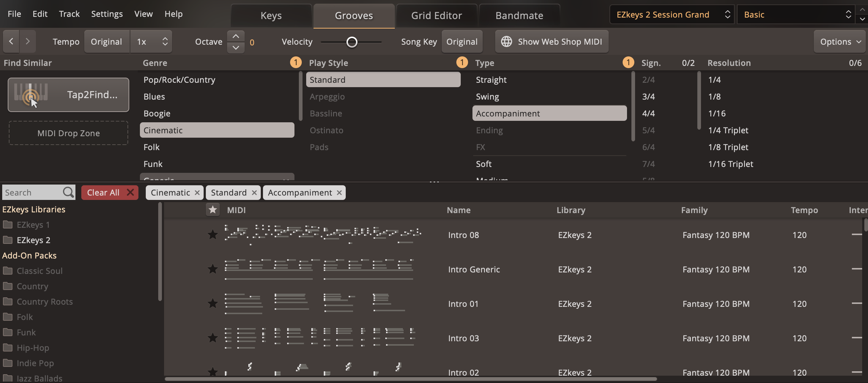This screenshot has height=383, width=868.
Task: Click the forward navigation arrow
Action: [28, 42]
